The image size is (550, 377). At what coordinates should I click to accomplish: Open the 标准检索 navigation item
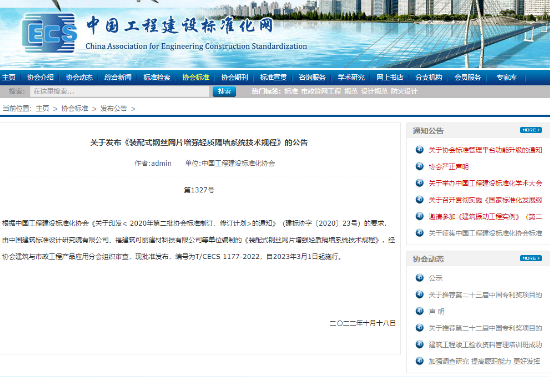157,77
